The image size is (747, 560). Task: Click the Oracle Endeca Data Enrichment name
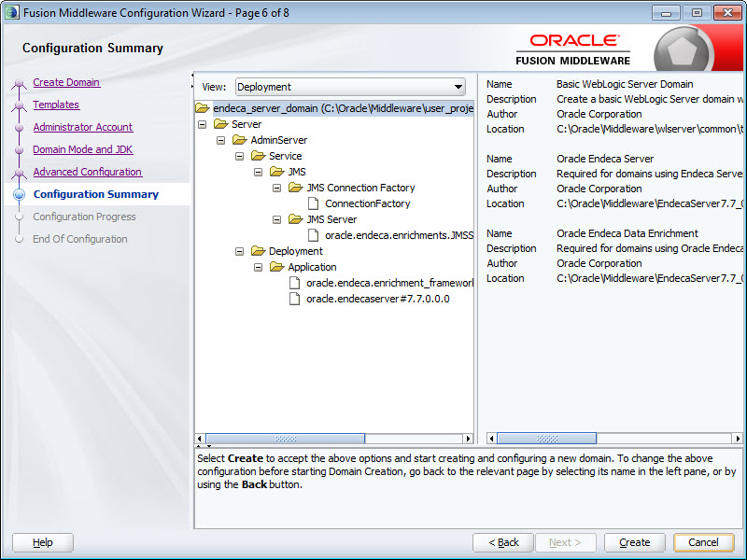tap(627, 233)
